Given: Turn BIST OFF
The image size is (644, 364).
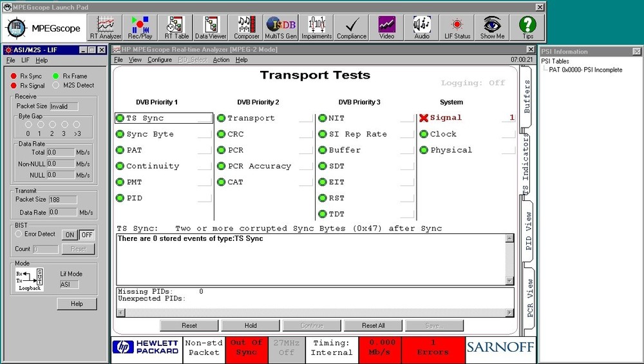Looking at the screenshot, I should coord(87,235).
